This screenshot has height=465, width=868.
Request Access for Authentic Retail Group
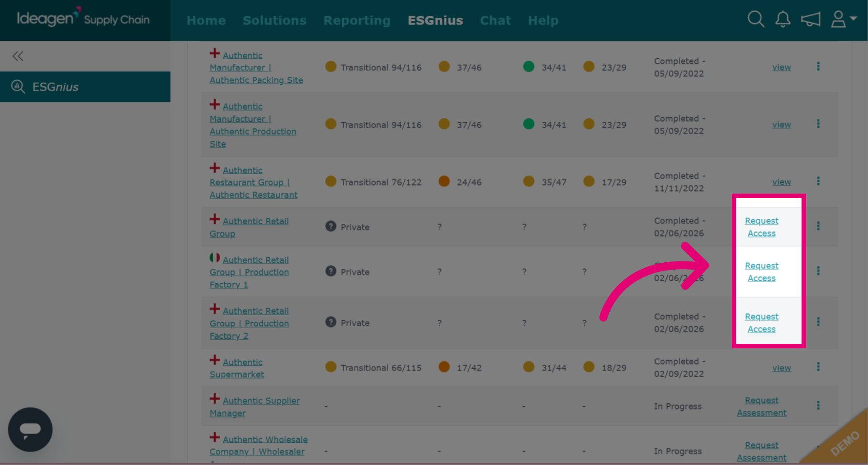pyautogui.click(x=762, y=227)
